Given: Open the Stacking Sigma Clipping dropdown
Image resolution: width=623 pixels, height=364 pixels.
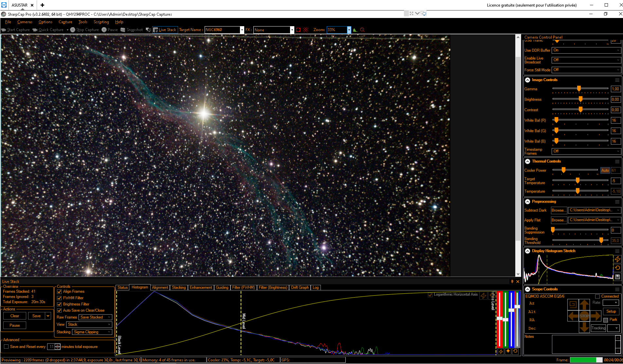Looking at the screenshot, I should pyautogui.click(x=92, y=332).
